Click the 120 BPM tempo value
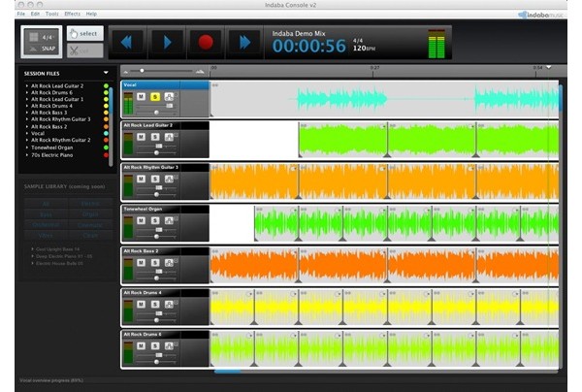Viewport: 582px width, 392px height. click(364, 49)
